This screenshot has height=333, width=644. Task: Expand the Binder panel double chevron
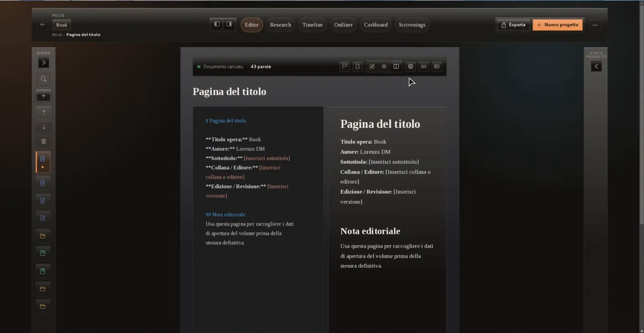coord(44,63)
